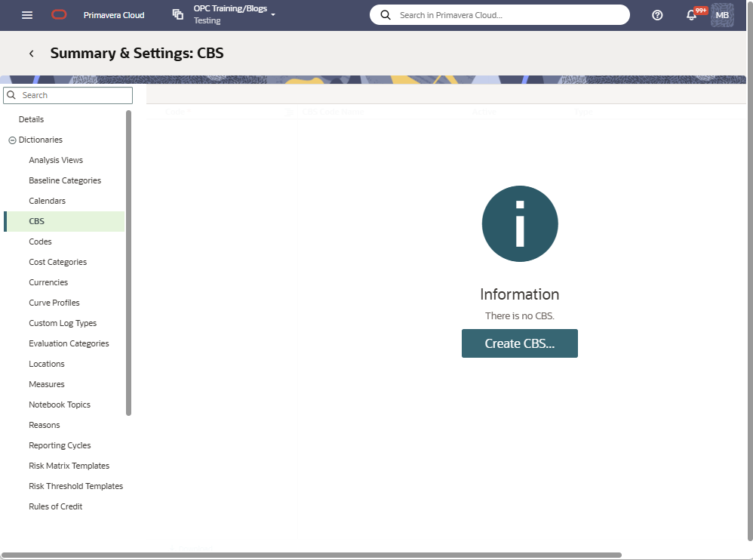Image resolution: width=753 pixels, height=560 pixels.
Task: Open the notifications bell
Action: pos(691,15)
